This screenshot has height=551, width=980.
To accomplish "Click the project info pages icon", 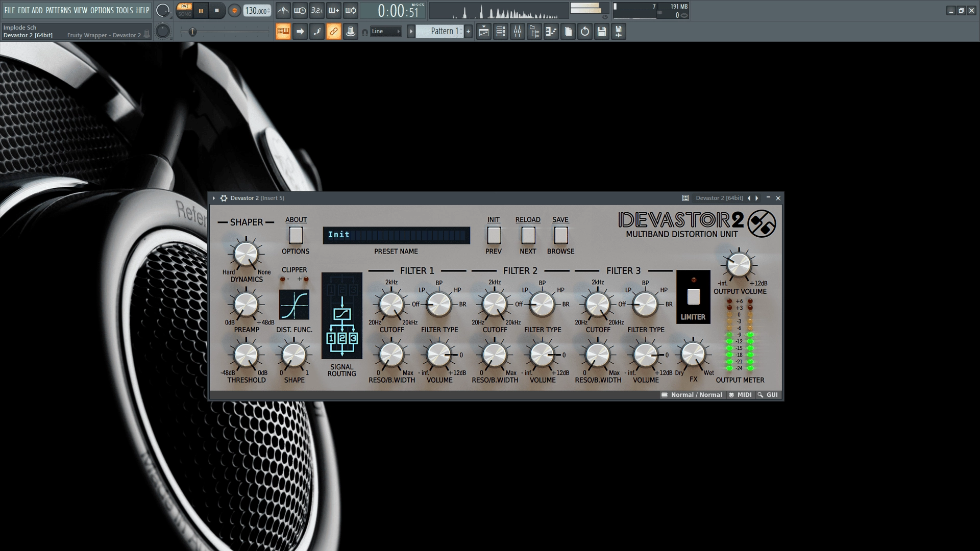I will point(568,32).
